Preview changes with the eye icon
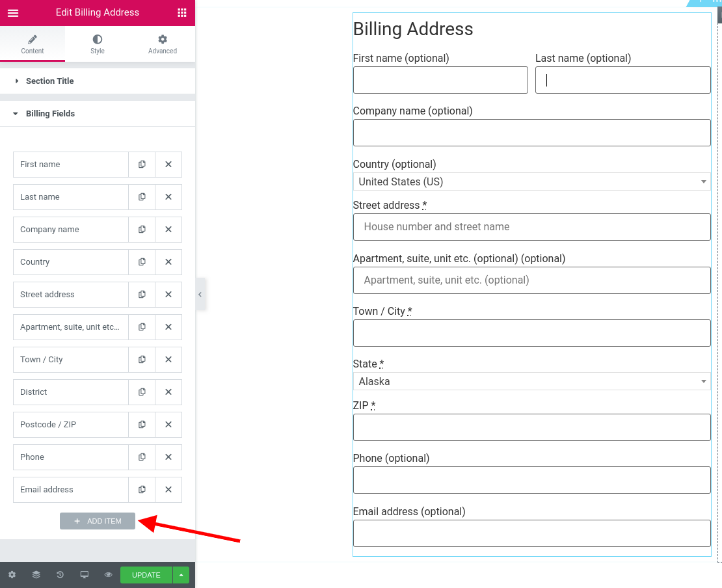Image resolution: width=722 pixels, height=588 pixels. tap(108, 574)
